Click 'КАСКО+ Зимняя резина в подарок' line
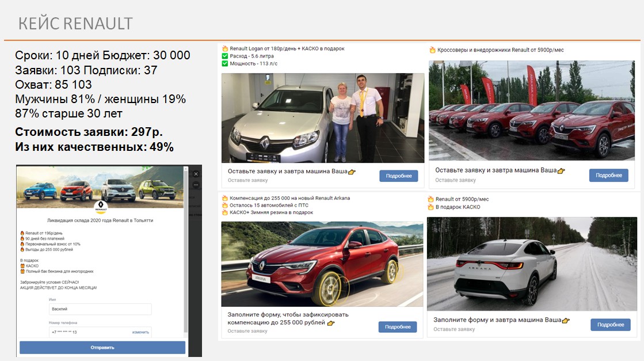 [271, 212]
